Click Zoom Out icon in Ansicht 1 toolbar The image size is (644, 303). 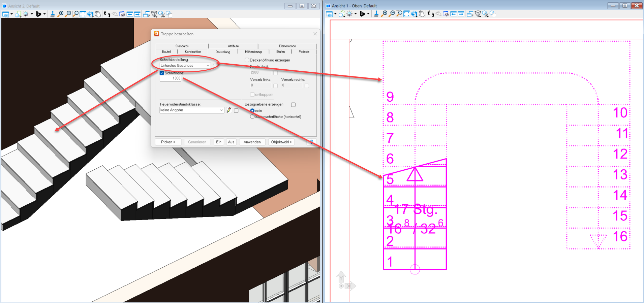pyautogui.click(x=392, y=14)
